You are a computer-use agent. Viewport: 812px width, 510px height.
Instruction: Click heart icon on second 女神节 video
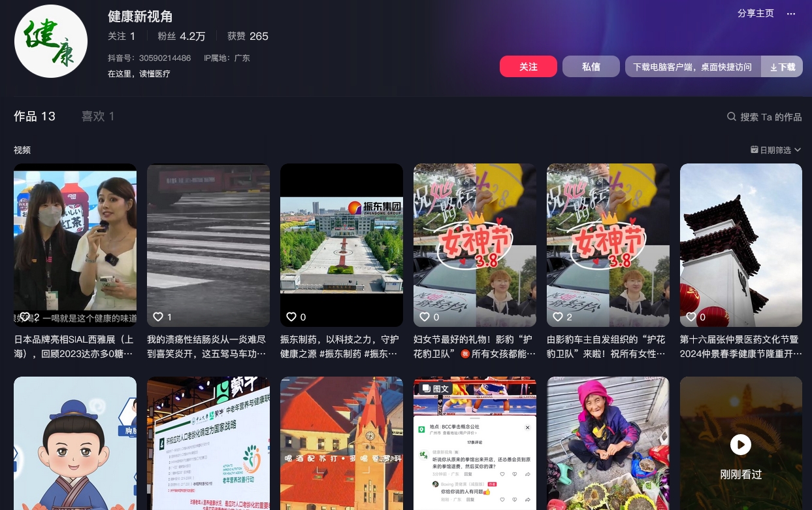point(558,316)
